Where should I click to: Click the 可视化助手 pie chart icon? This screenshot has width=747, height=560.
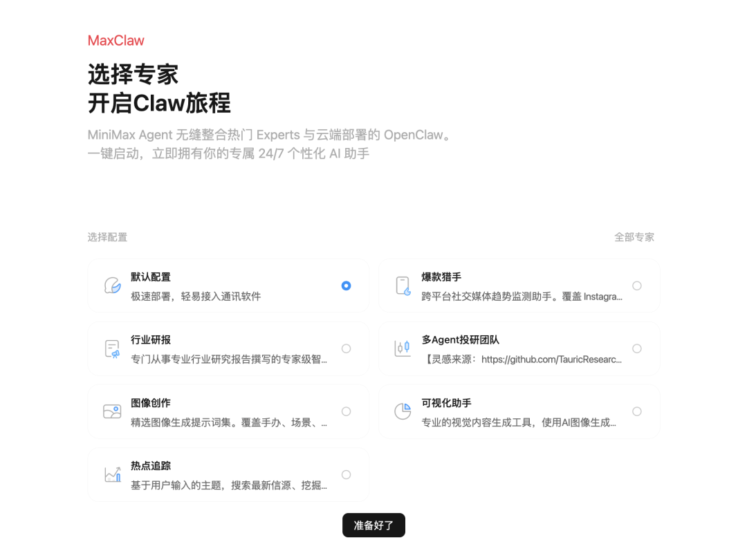point(402,411)
